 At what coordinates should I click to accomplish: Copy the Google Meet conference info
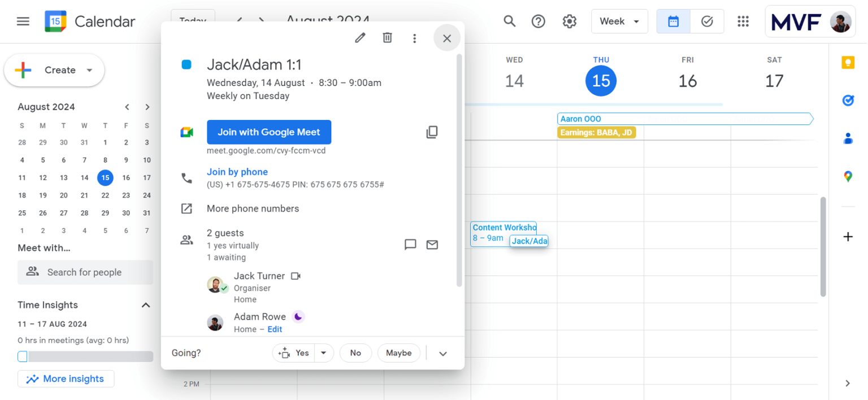432,132
